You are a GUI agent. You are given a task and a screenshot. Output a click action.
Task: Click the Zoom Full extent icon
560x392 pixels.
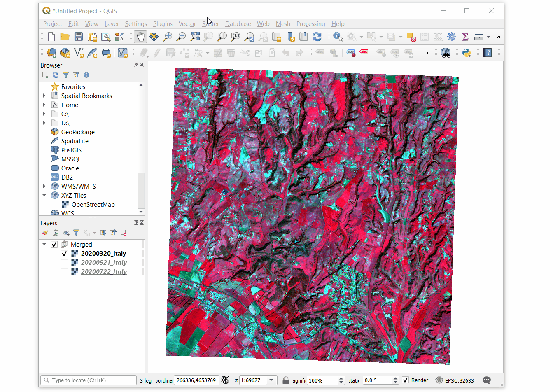point(195,37)
